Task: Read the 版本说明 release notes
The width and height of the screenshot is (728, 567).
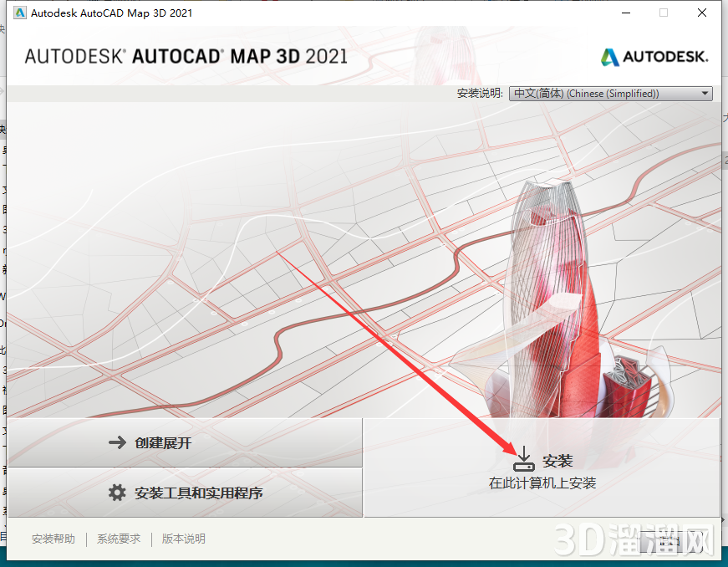Action: tap(183, 539)
